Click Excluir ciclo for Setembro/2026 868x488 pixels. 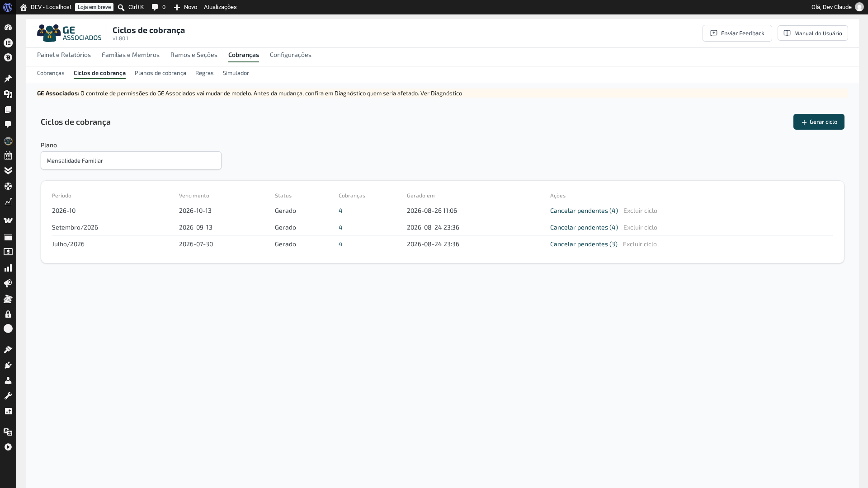pyautogui.click(x=640, y=227)
